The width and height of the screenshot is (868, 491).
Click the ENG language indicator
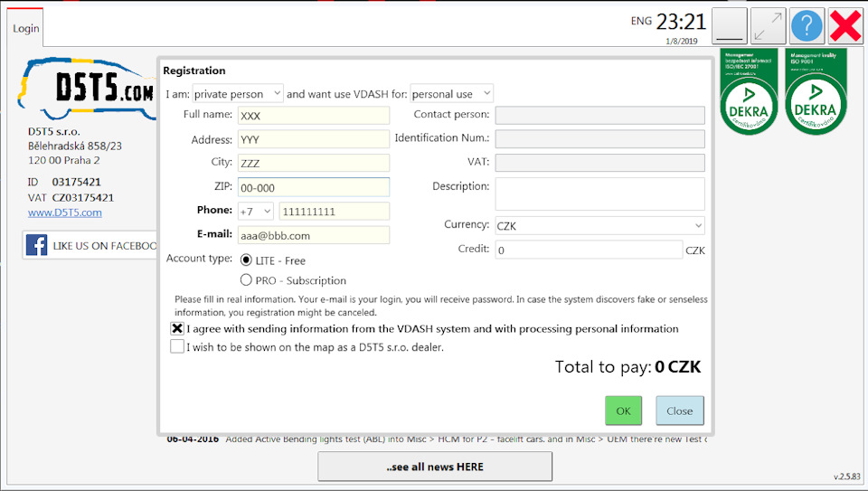tap(641, 21)
